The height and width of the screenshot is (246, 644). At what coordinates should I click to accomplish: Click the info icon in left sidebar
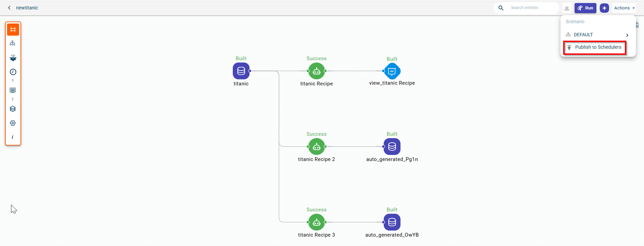point(13,137)
